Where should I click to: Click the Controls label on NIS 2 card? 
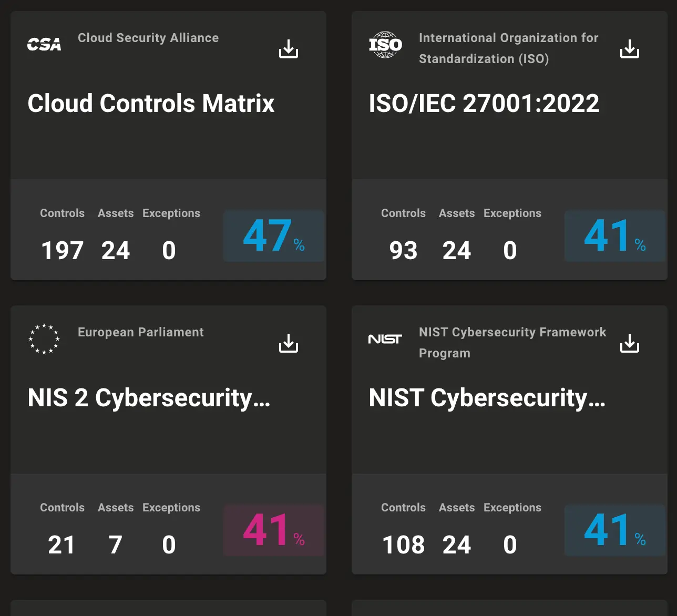[63, 508]
